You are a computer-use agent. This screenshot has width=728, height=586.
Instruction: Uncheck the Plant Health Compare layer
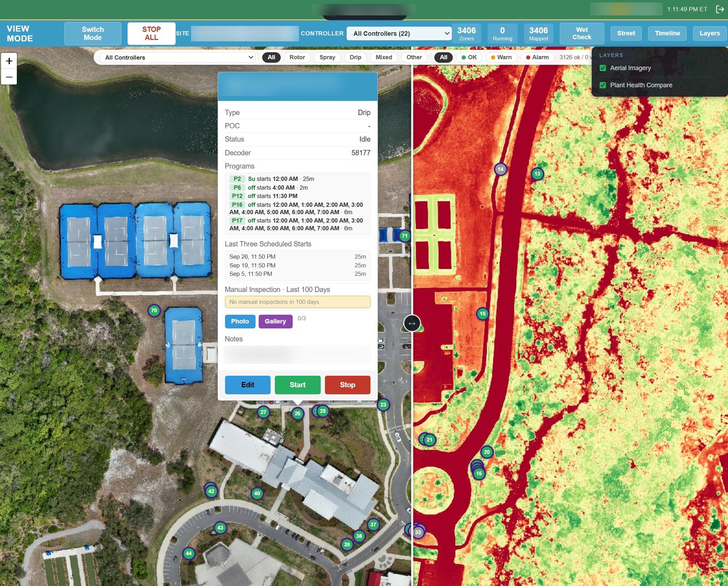point(603,85)
